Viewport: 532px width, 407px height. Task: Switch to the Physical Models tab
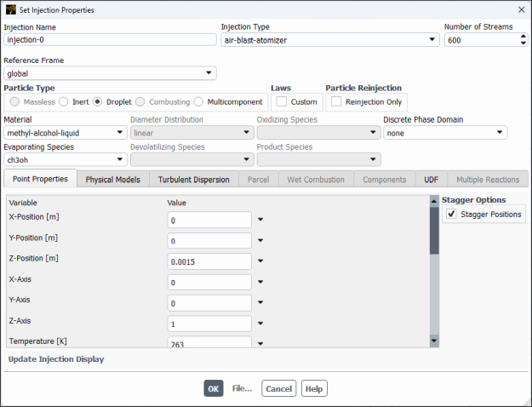113,180
